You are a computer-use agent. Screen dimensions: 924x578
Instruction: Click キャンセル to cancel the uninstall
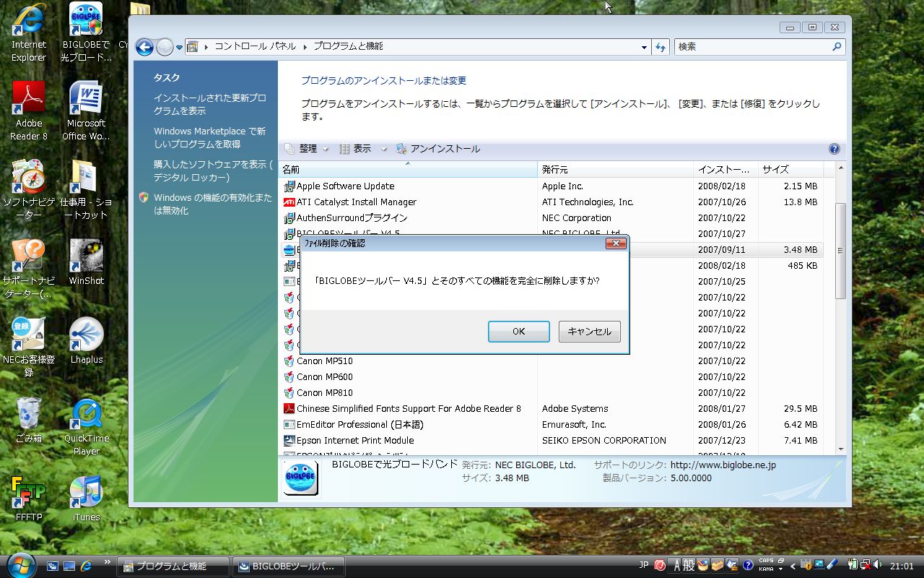click(x=589, y=332)
